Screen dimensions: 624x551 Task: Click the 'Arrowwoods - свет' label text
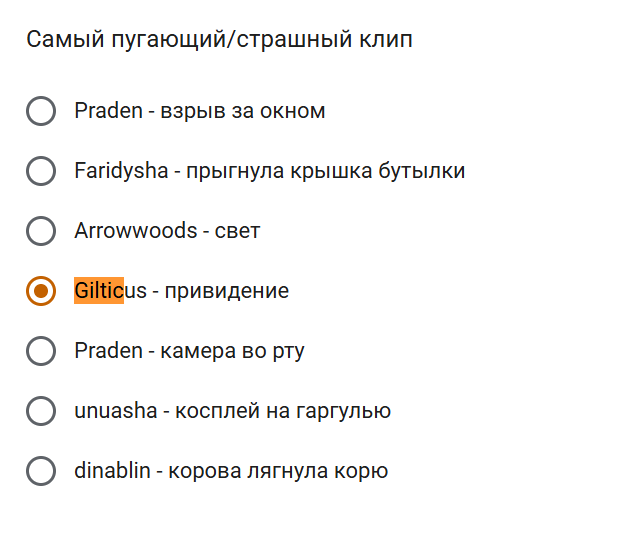166,231
